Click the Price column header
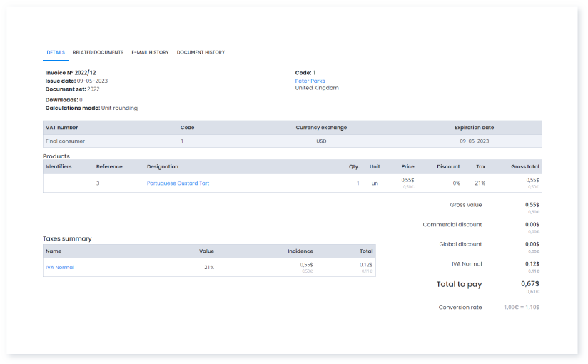 (x=407, y=166)
